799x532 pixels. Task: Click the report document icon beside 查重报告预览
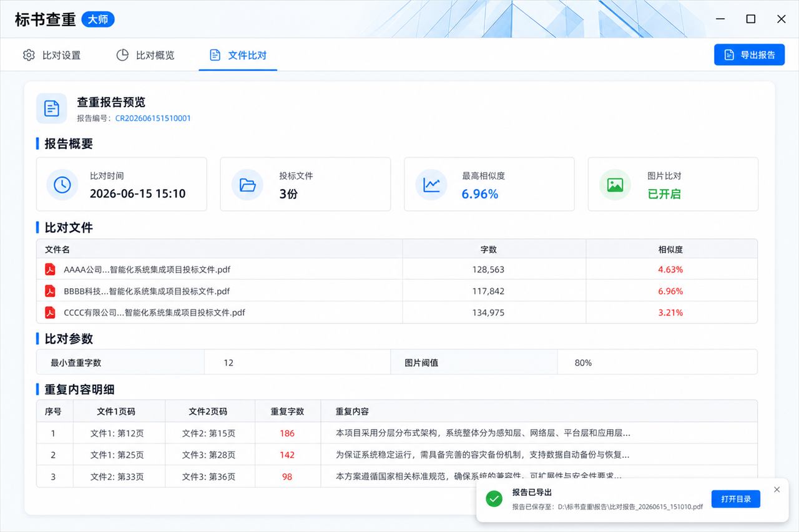[52, 109]
